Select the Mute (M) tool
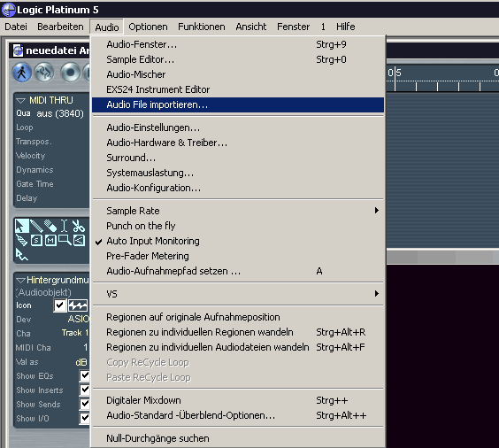 50,241
